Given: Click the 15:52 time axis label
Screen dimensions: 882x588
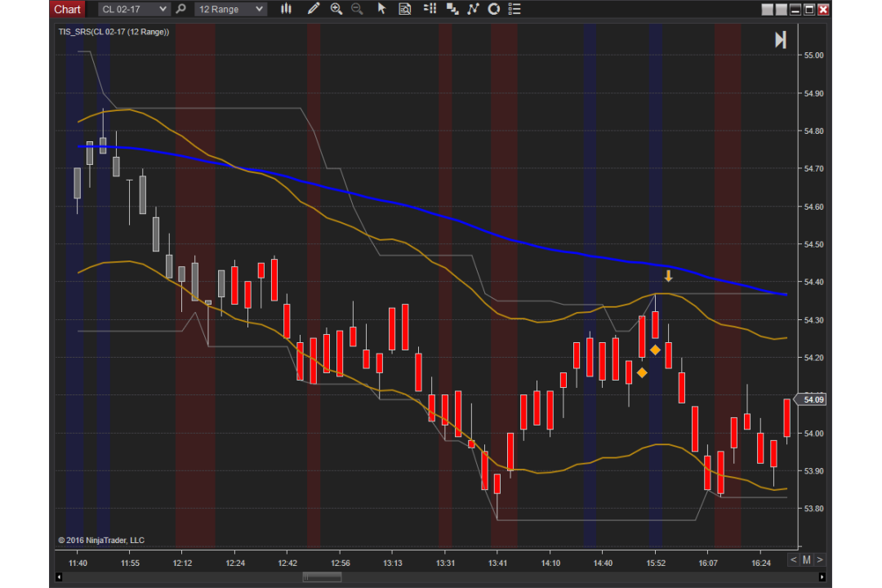Looking at the screenshot, I should pyautogui.click(x=655, y=563).
